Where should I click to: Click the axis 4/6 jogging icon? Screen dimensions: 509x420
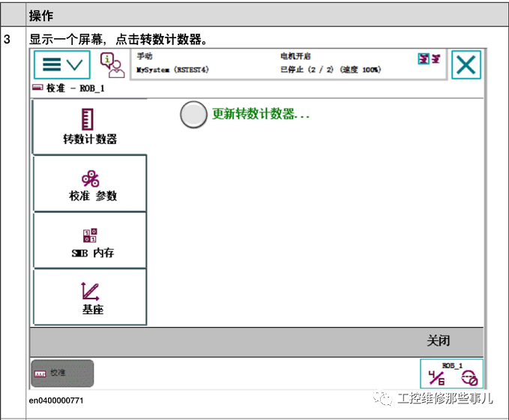click(436, 377)
